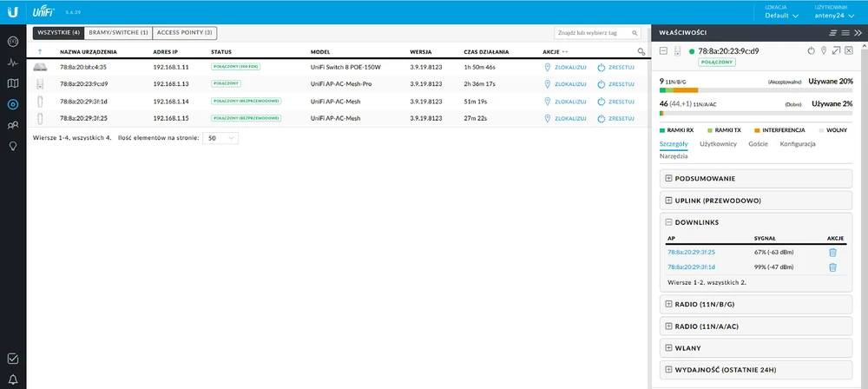Collapse the Właściwości panel with double chevron
Screen dimensions: 868x389
click(858, 32)
